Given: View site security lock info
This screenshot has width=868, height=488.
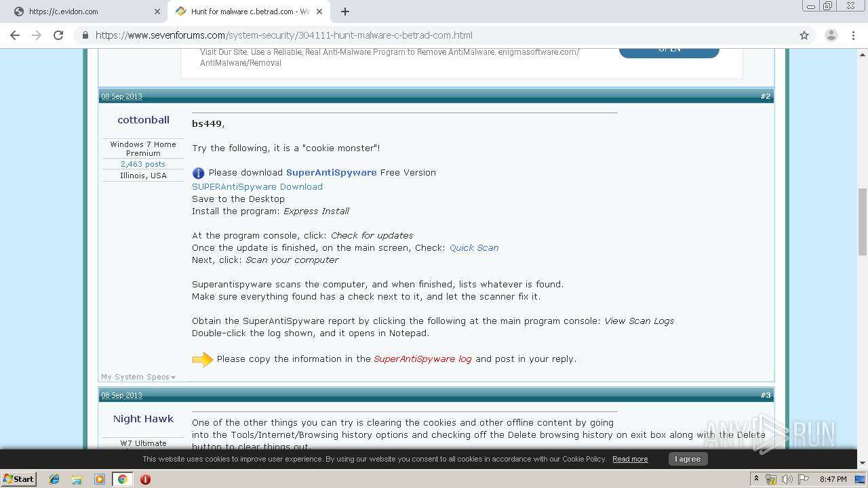Looking at the screenshot, I should [85, 35].
